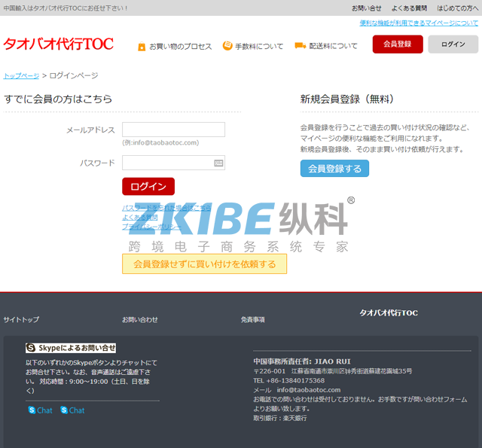Click the すでに会員の方はこちら heading
Screen dimensions: 482x448
pos(58,99)
